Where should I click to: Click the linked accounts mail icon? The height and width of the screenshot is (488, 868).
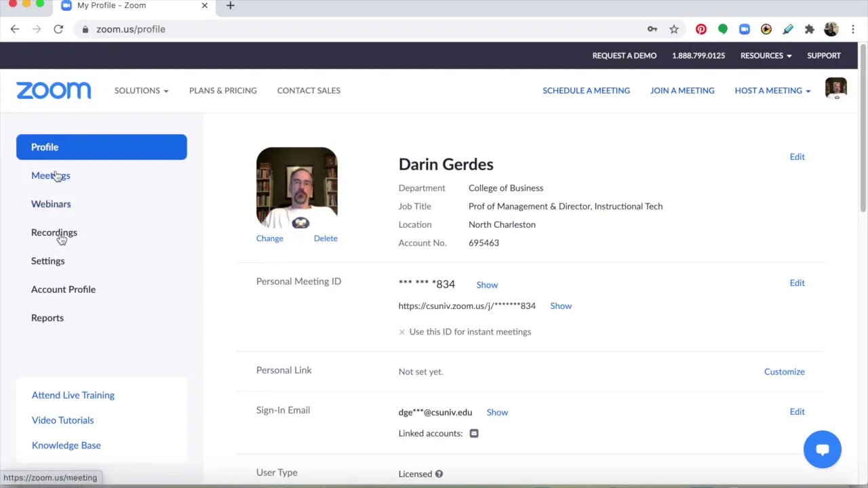coord(474,433)
